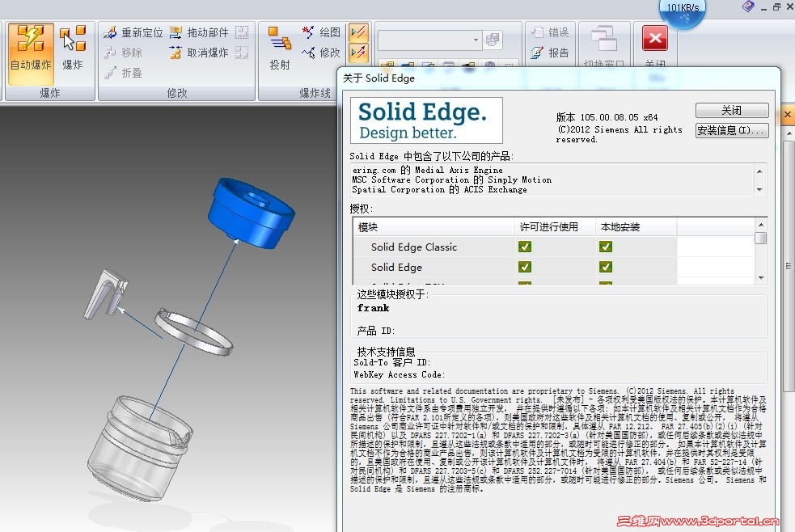Open 安装信息(I)... installation info

pos(732,131)
